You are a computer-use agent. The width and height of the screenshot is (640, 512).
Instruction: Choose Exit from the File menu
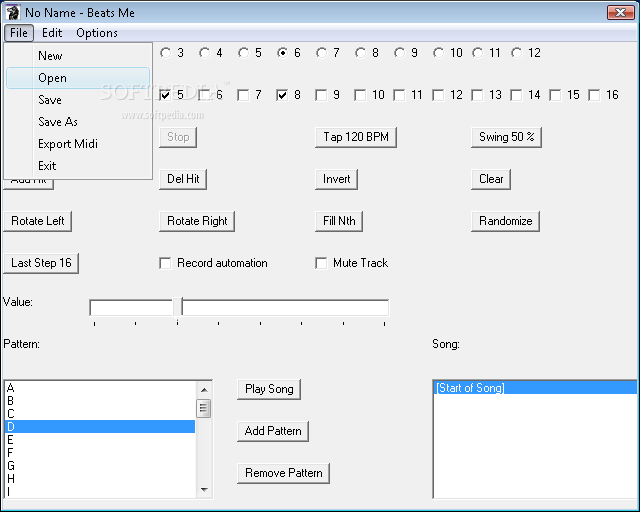click(x=78, y=166)
